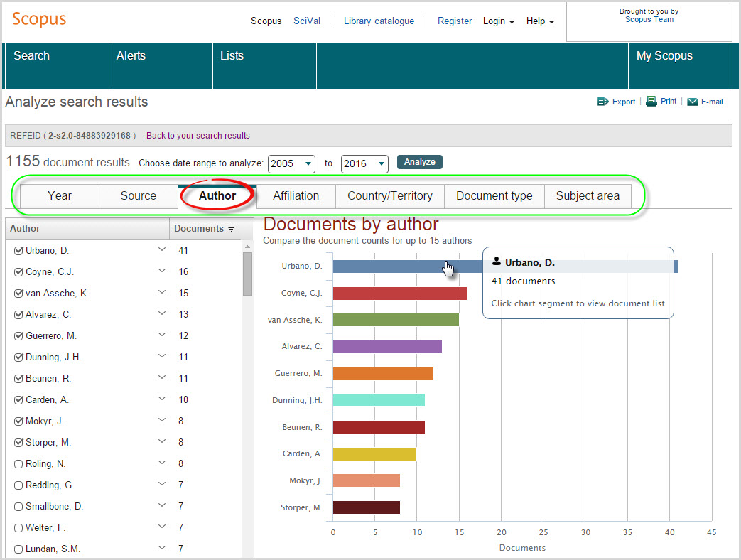Open the Alerts navigation menu

161,66
